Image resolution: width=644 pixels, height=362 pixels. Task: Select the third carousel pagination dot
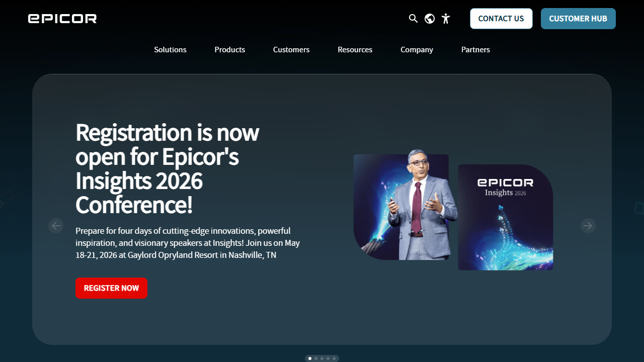click(322, 358)
